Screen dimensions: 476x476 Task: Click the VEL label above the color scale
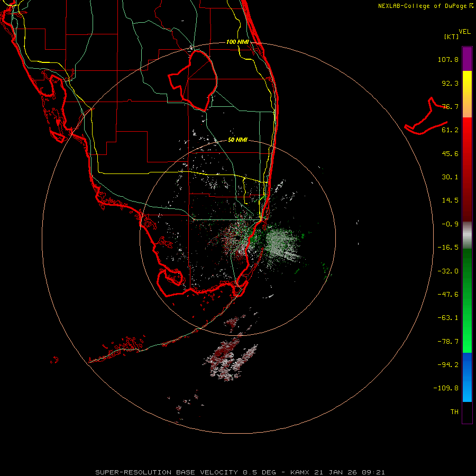464,32
